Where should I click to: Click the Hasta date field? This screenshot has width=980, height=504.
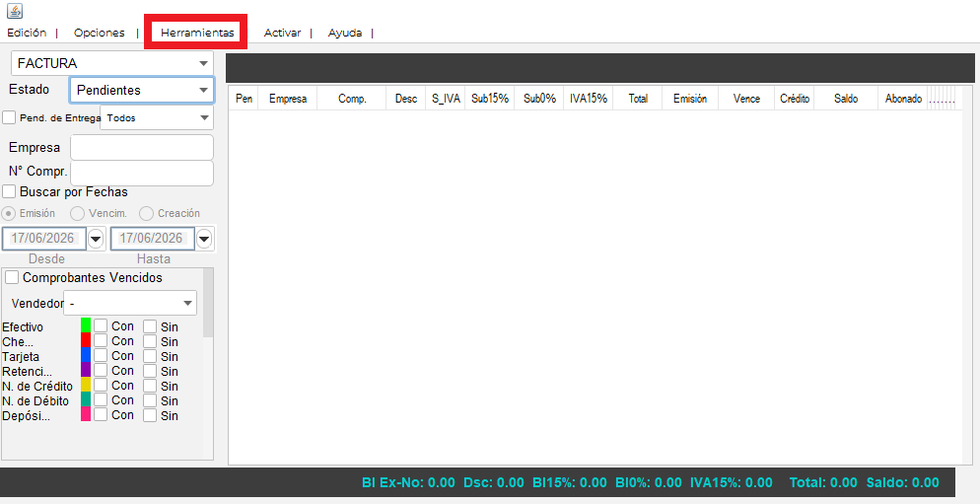[153, 239]
